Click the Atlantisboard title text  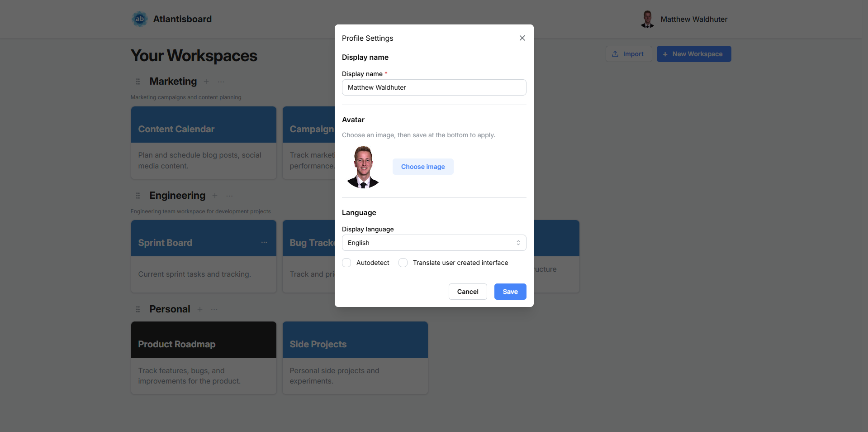tap(182, 19)
